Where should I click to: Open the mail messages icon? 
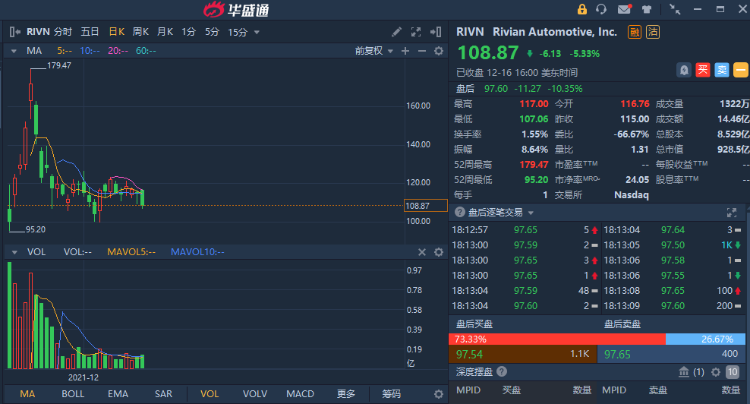624,9
